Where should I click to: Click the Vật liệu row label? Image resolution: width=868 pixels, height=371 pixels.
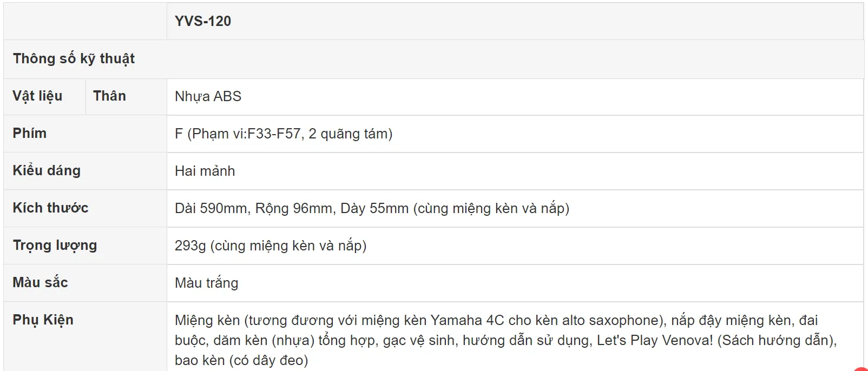[x=37, y=96]
